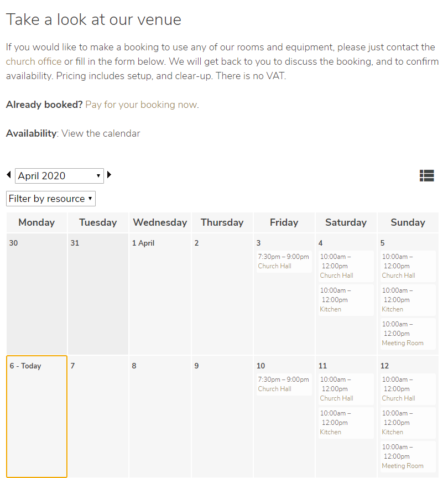
Task: Select Saturday 4 Kitchen booking
Action: 346,300
